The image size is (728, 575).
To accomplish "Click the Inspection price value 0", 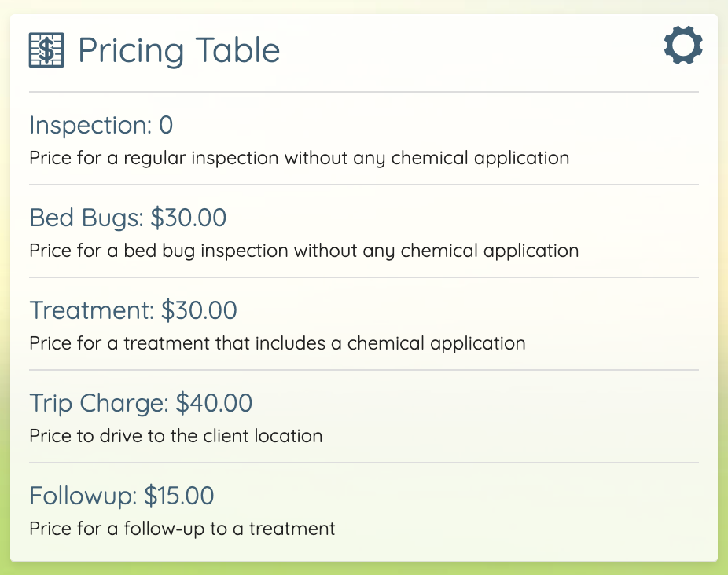I will [x=166, y=126].
